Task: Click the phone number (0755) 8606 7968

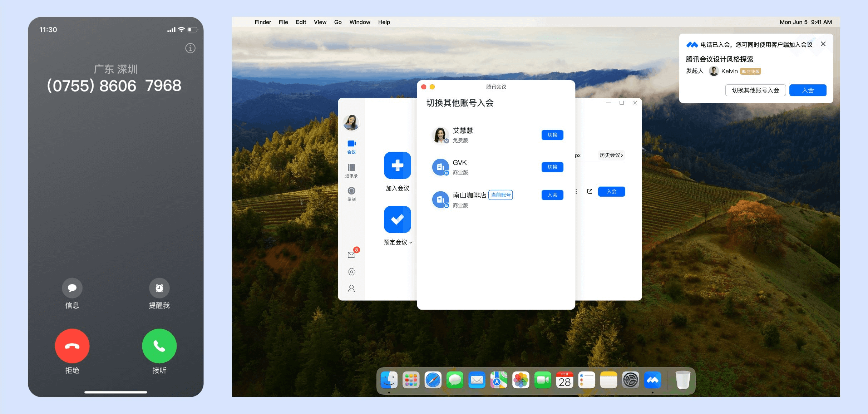Action: (x=114, y=86)
